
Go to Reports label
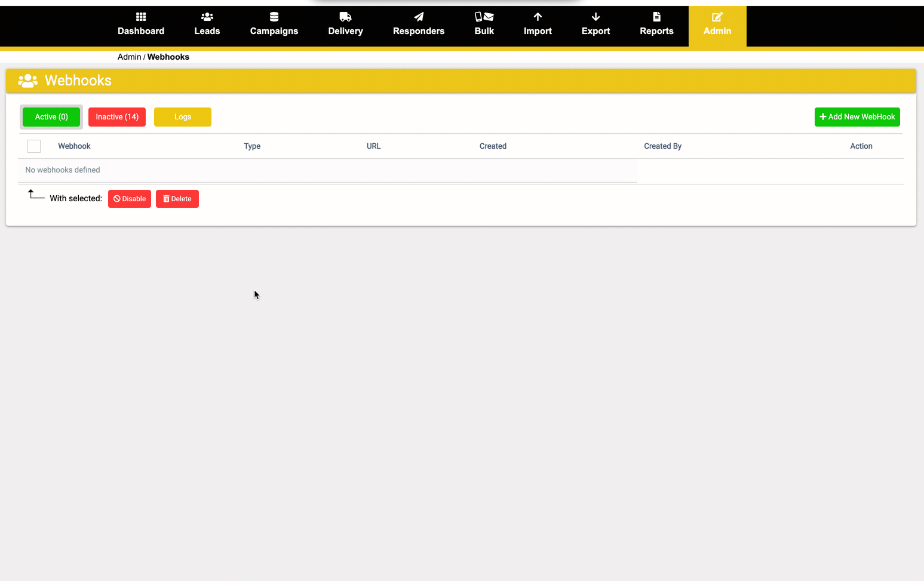(656, 31)
